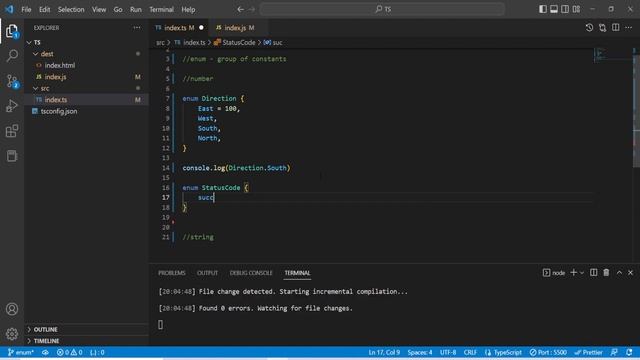Open a new terminal with plus icon

point(573,273)
